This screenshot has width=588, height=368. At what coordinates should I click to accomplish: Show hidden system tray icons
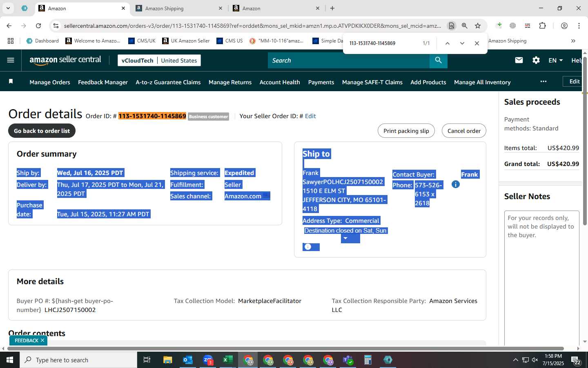(515, 360)
